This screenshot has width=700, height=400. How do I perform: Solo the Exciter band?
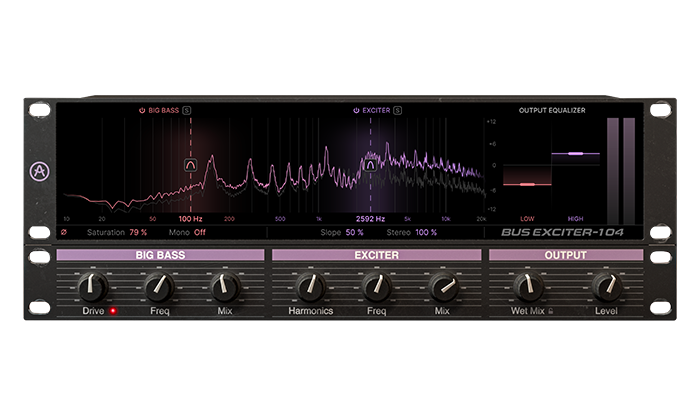point(397,110)
